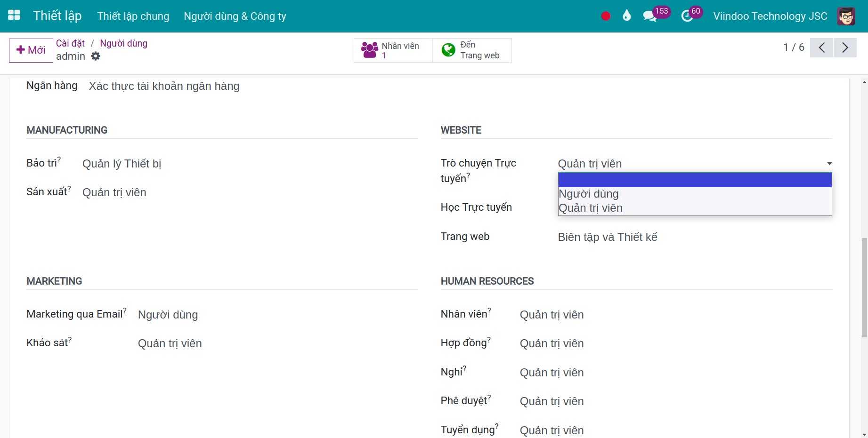Go to next record arrow

click(845, 48)
